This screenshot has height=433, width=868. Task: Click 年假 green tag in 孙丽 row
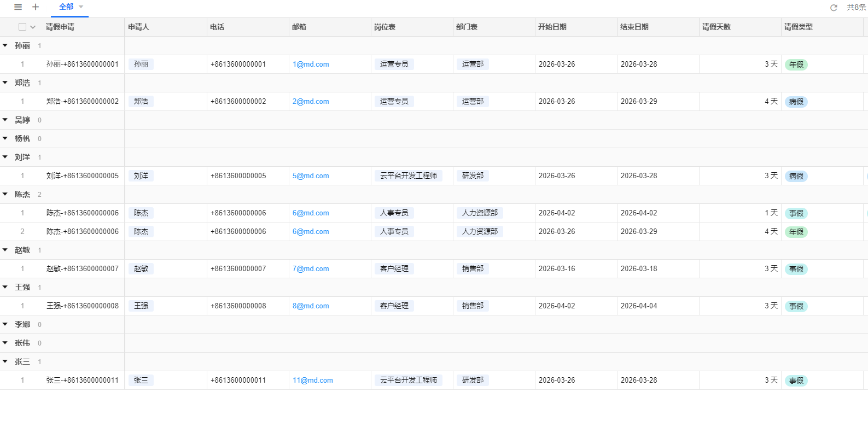pyautogui.click(x=796, y=65)
